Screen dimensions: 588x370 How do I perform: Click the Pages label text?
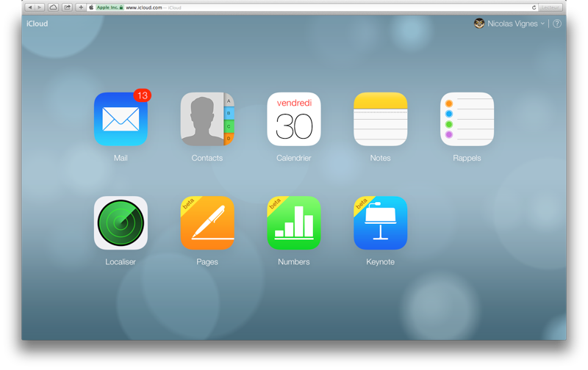[x=207, y=262]
